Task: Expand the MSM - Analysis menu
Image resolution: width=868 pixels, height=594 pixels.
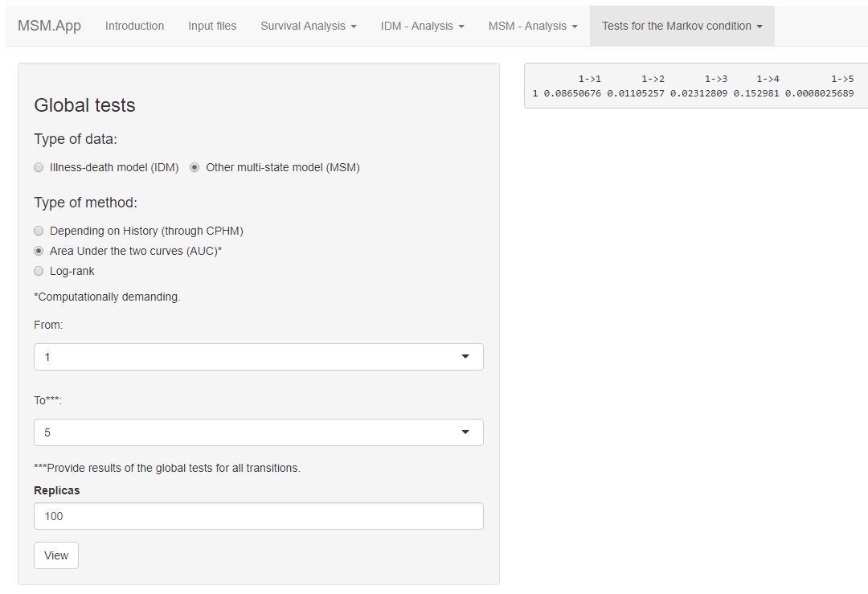Action: (x=532, y=26)
